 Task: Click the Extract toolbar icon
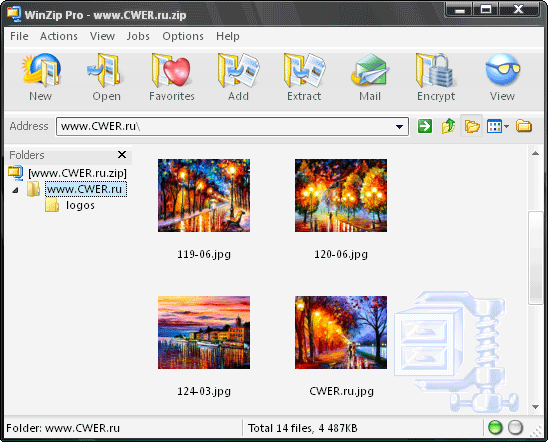pyautogui.click(x=304, y=71)
